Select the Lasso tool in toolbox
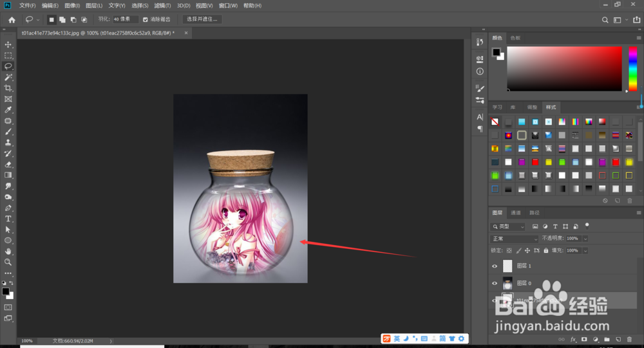 [8, 66]
